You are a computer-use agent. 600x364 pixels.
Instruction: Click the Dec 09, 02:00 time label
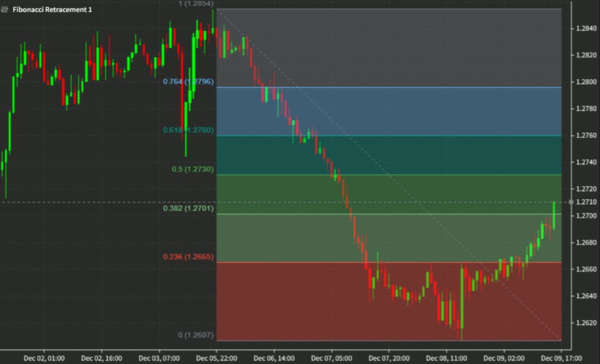(503, 359)
